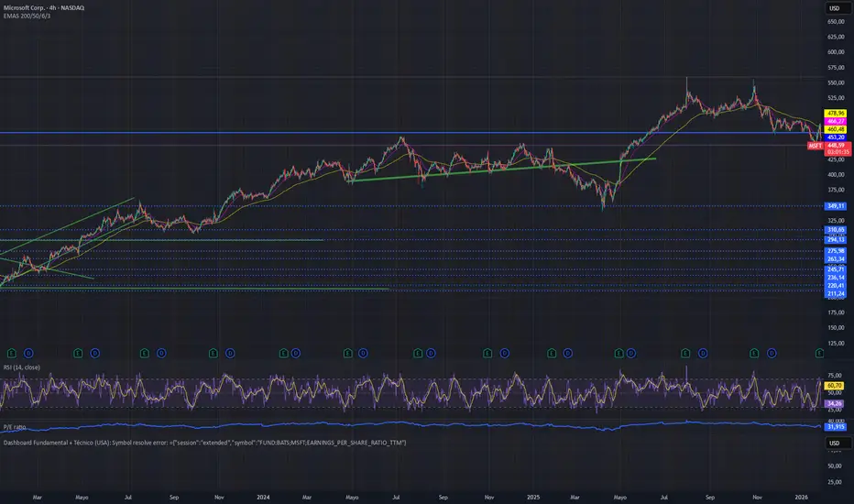Select the dividend D marker just after Mayo 2025
854x504 pixels.
(x=630, y=353)
